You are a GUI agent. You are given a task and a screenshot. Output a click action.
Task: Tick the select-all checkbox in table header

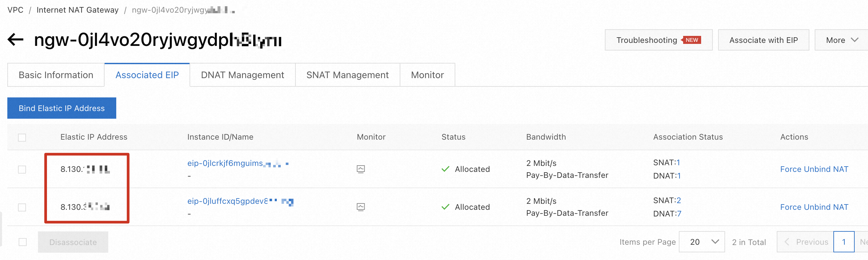tap(22, 138)
